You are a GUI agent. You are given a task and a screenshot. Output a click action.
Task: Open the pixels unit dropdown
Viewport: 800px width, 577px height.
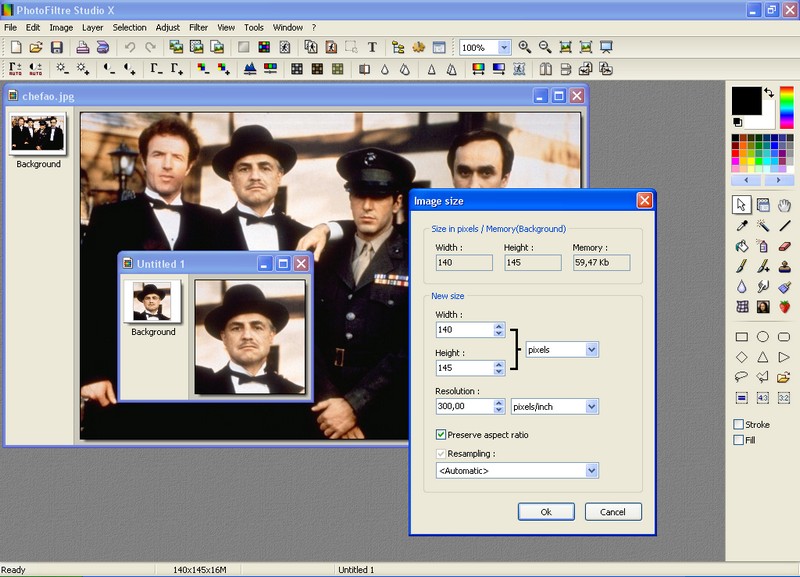[591, 350]
